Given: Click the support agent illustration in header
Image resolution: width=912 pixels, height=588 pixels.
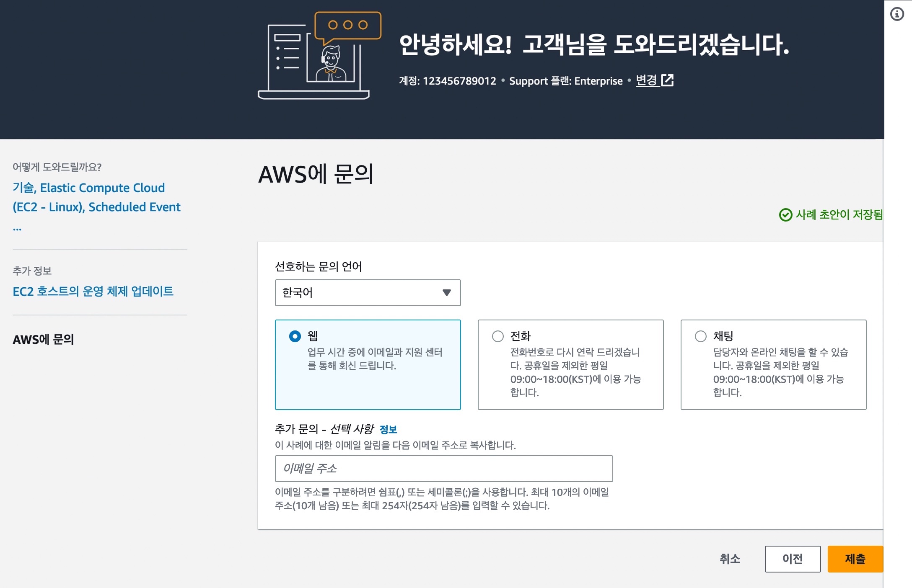Looking at the screenshot, I should [319, 56].
